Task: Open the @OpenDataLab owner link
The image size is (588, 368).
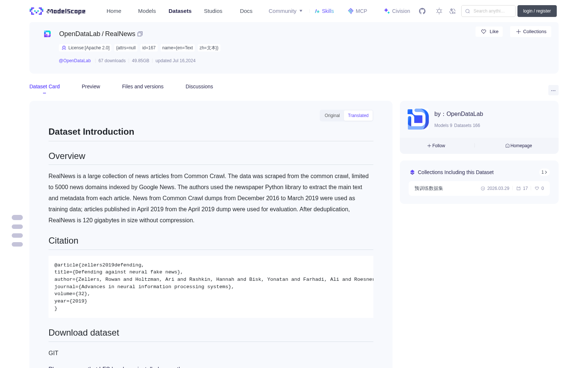Action: point(75,61)
